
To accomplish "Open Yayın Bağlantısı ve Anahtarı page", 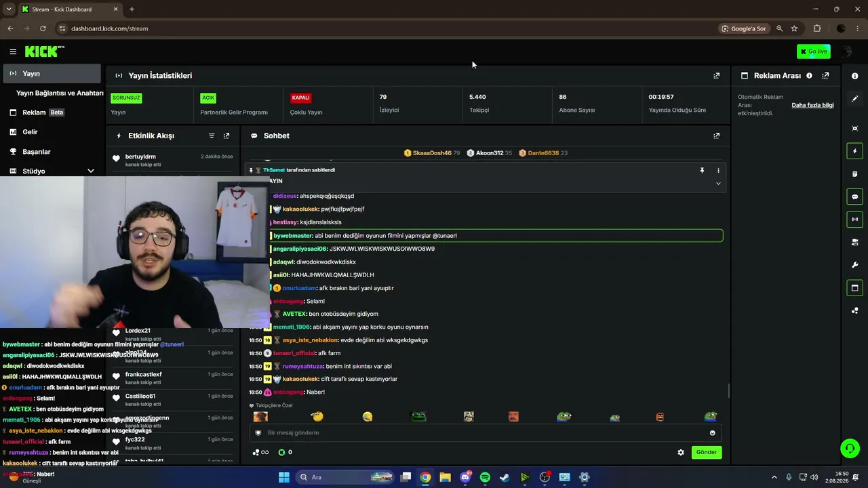I will point(60,93).
